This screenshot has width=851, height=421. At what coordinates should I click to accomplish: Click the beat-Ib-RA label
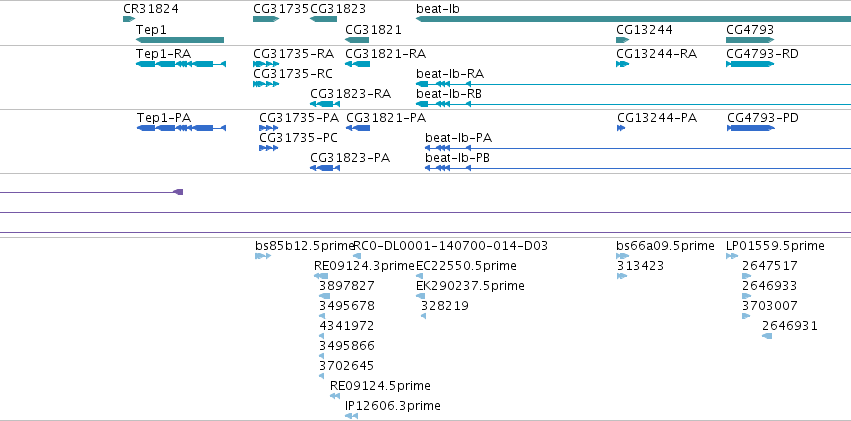click(450, 74)
